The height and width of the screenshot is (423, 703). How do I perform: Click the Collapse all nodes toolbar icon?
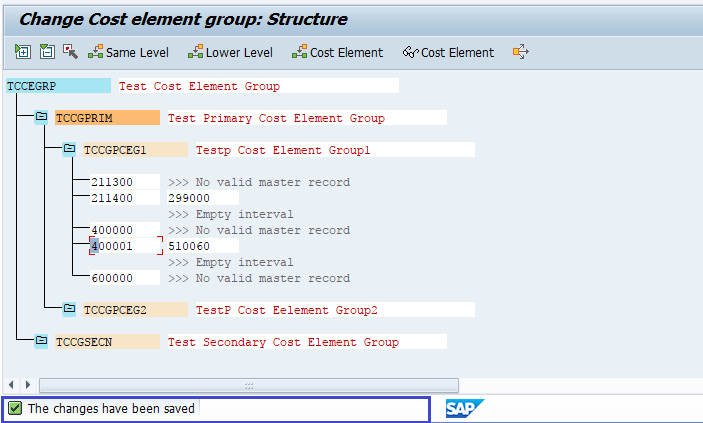(46, 52)
